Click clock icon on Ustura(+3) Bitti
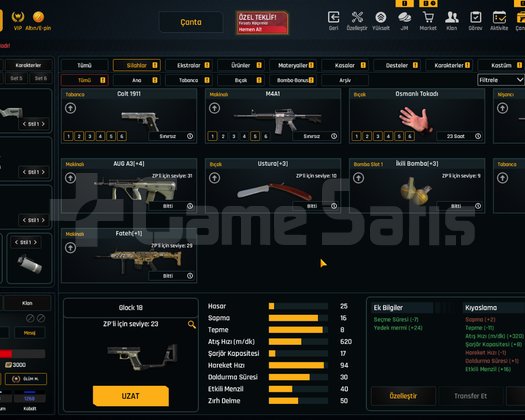Image resolution: width=525 pixels, height=420 pixels. point(334,206)
